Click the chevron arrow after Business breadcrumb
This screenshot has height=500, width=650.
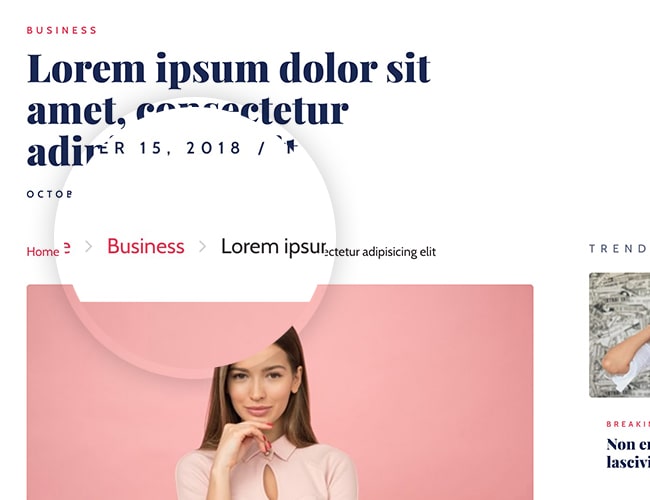(202, 247)
